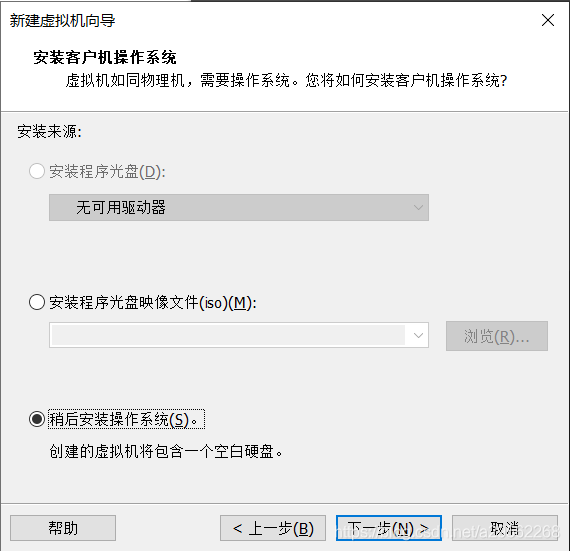Image resolution: width=570 pixels, height=551 pixels.
Task: Click the chevron arrow on the drive dropdown
Action: 418,208
